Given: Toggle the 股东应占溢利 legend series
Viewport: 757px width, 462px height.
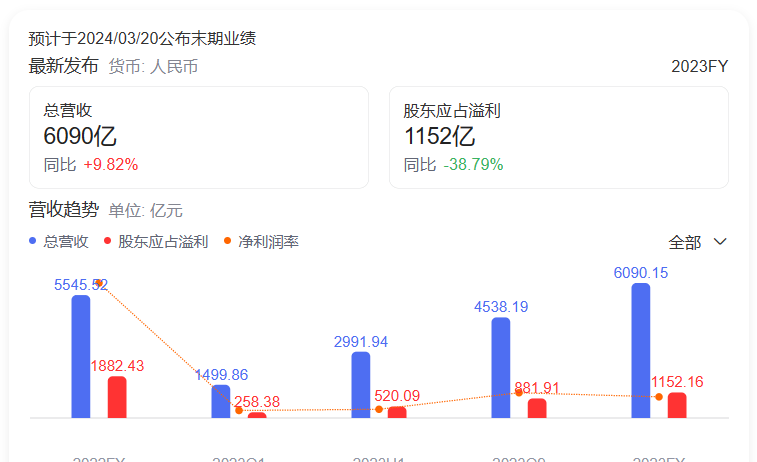Looking at the screenshot, I should pyautogui.click(x=155, y=242).
